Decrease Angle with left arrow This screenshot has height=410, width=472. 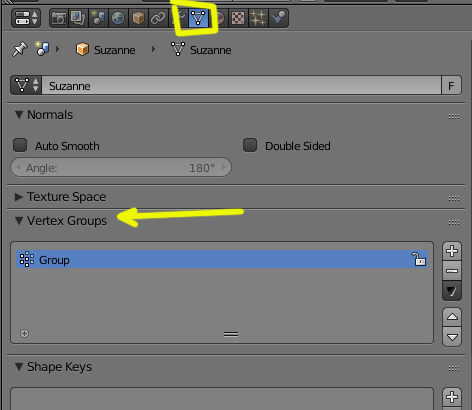[x=18, y=167]
